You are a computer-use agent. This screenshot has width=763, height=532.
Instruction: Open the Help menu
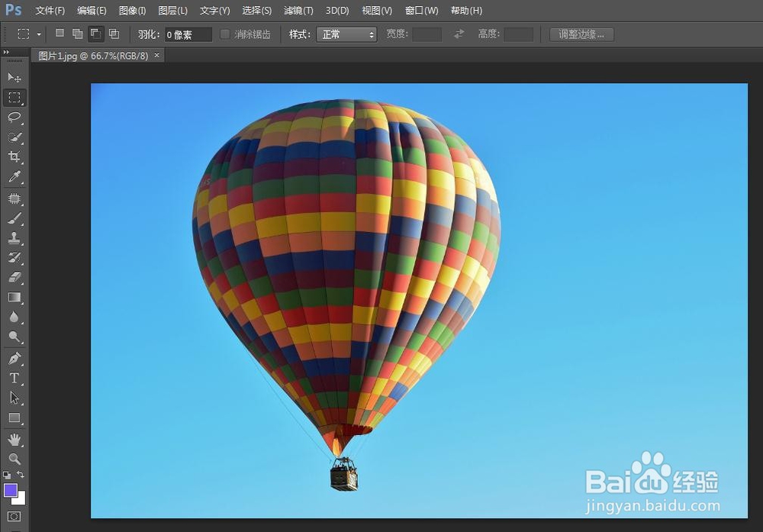point(467,10)
